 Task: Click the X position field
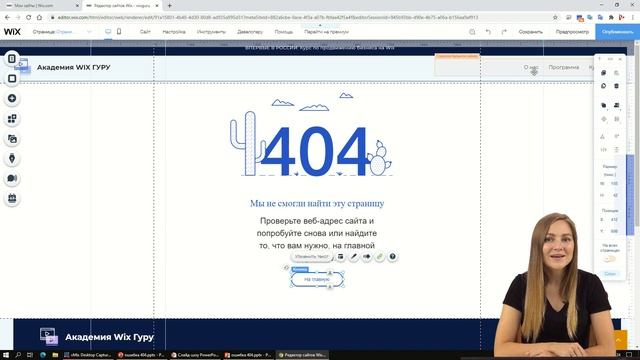[614, 220]
